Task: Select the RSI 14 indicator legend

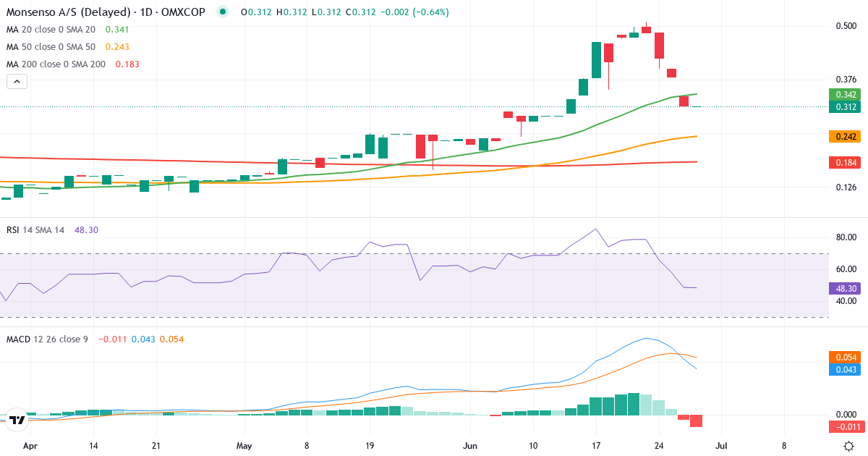Action: (35, 230)
